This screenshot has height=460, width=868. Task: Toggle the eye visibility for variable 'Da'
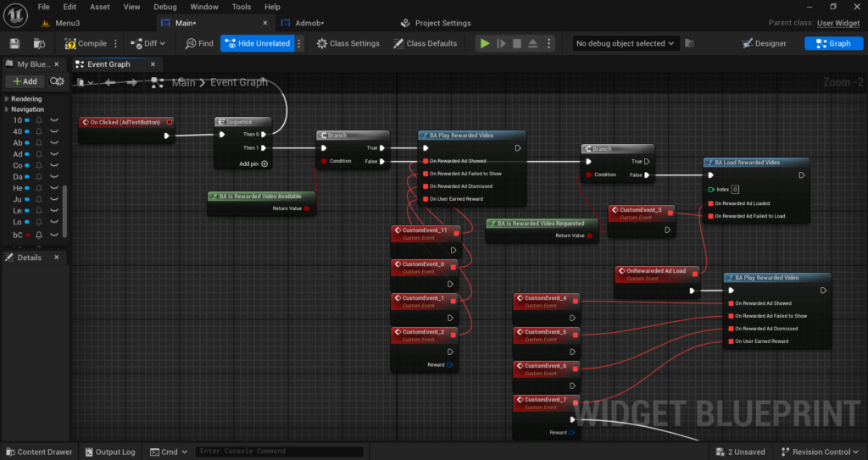(54, 176)
